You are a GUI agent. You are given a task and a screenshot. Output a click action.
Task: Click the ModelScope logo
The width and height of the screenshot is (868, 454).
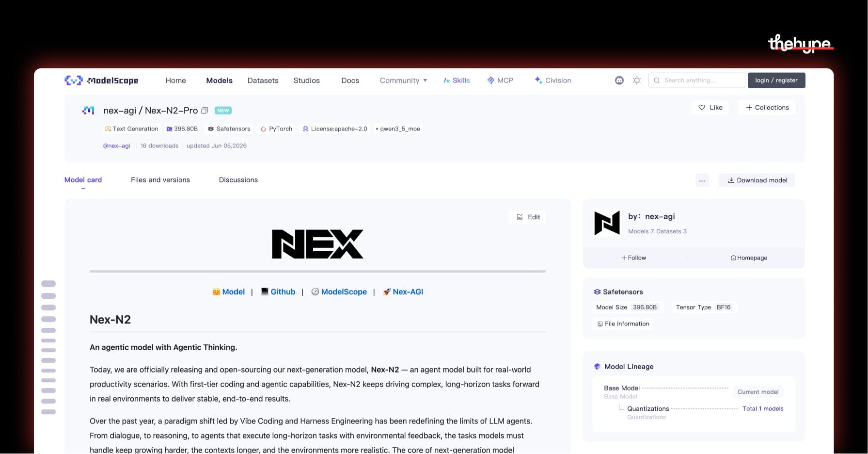(x=101, y=81)
